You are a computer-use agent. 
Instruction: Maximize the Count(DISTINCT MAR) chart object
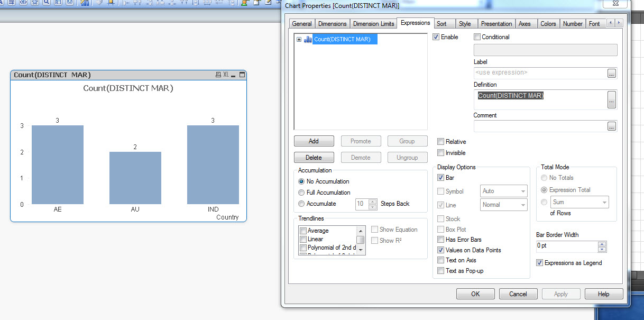pos(242,75)
